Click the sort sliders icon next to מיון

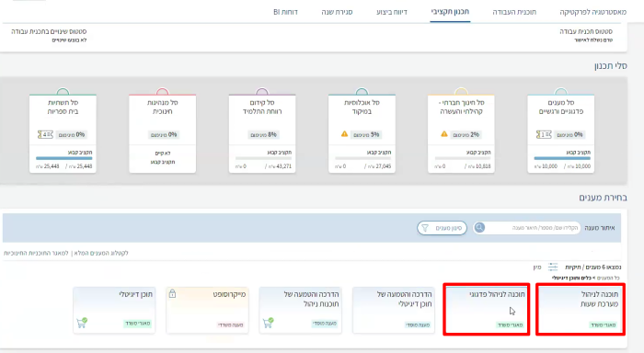coord(553,268)
